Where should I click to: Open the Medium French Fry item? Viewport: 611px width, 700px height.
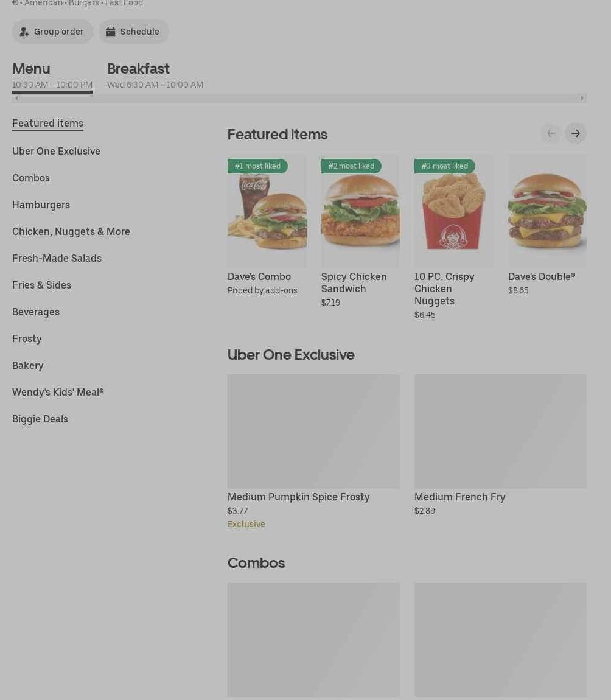pos(500,445)
